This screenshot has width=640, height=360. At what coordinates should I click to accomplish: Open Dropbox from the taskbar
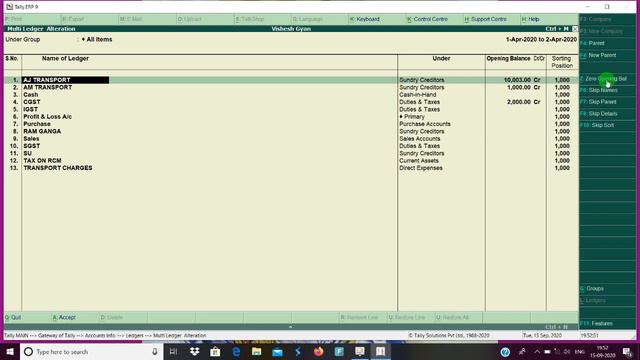194,351
